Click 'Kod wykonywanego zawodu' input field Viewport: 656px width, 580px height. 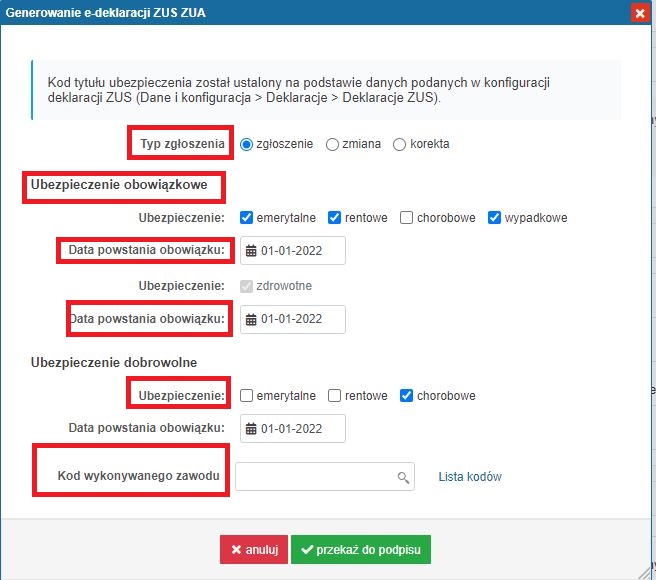[325, 477]
